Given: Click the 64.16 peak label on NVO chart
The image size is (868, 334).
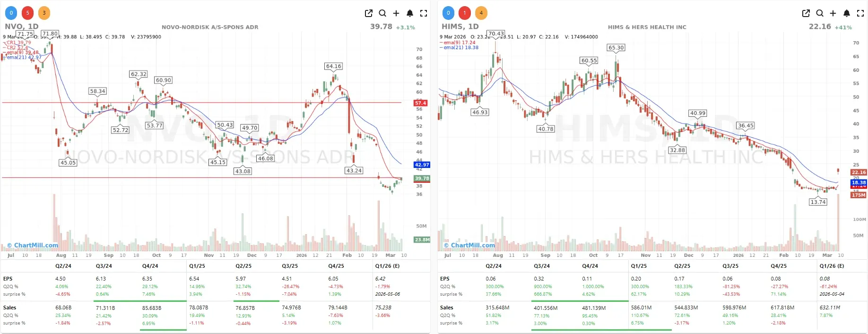Looking at the screenshot, I should pos(333,66).
